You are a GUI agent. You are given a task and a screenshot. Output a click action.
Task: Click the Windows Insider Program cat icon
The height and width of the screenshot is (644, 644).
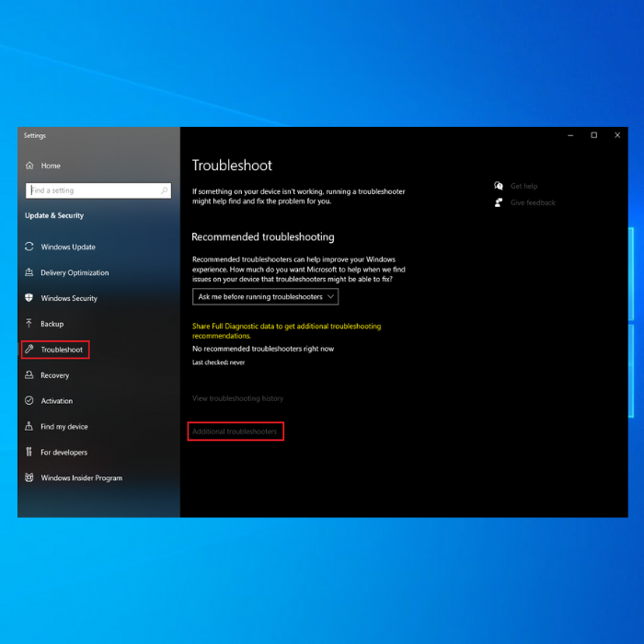tap(29, 477)
